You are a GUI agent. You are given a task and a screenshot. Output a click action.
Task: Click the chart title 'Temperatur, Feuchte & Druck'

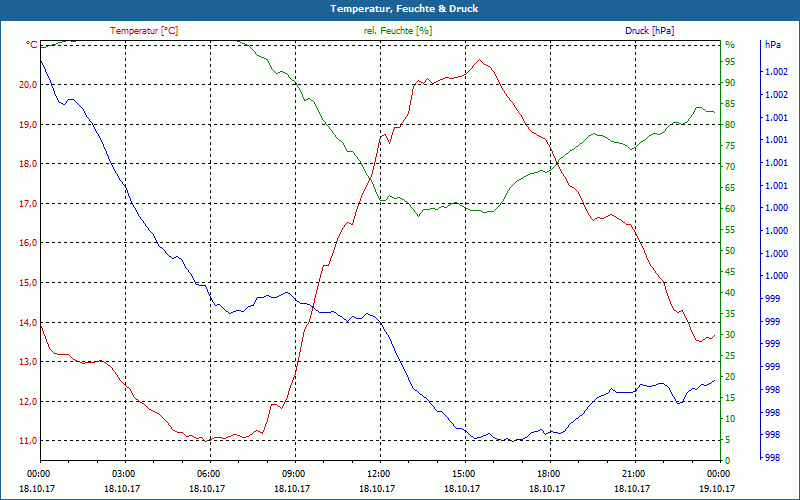pyautogui.click(x=404, y=9)
